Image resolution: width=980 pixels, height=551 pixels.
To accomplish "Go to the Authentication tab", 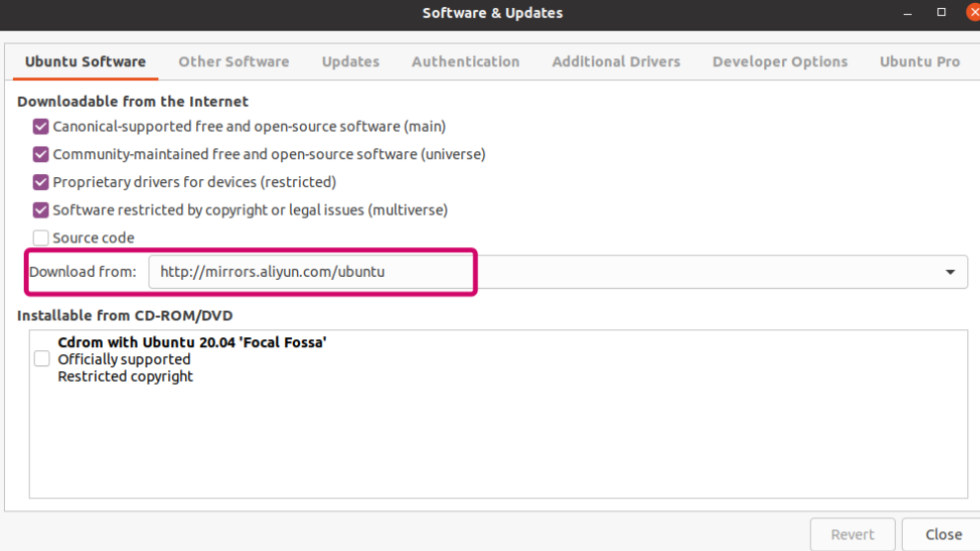I will coord(465,62).
